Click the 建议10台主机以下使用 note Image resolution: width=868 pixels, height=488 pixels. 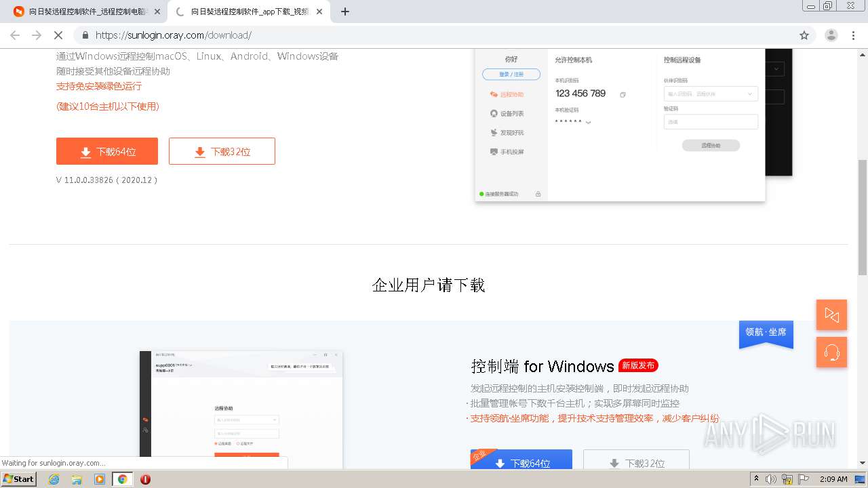[108, 106]
